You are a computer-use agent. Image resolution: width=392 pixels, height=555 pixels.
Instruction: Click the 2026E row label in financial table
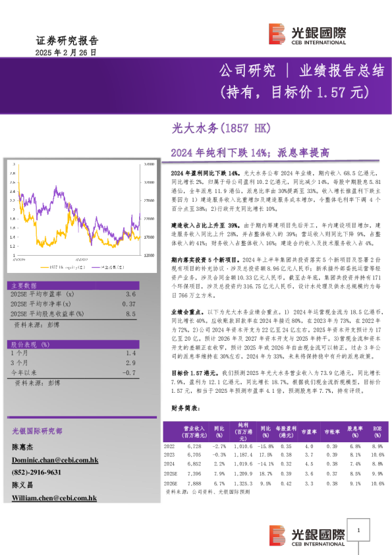171,484
